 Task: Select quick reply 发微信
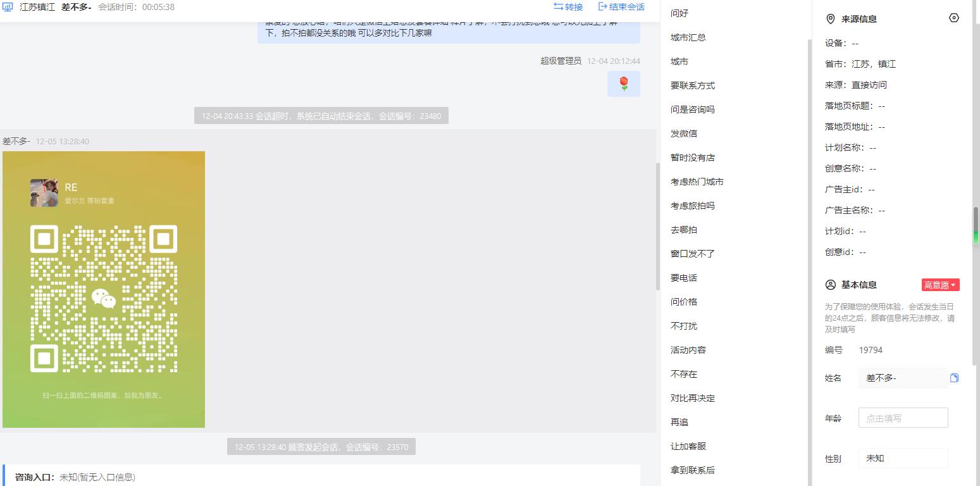pos(684,134)
